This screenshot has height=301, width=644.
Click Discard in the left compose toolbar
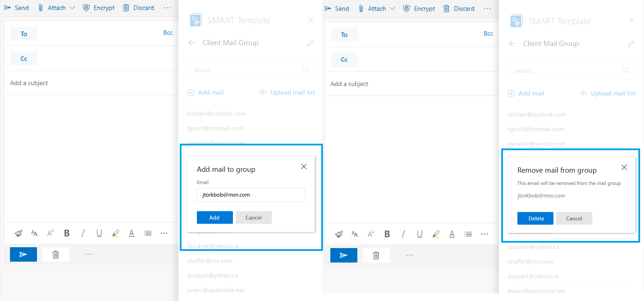(x=138, y=8)
